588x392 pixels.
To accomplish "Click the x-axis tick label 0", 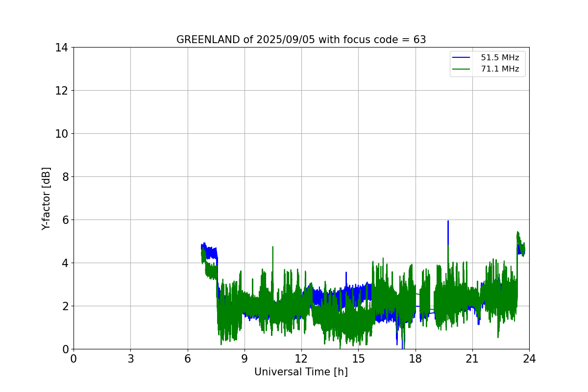I will click(73, 359).
